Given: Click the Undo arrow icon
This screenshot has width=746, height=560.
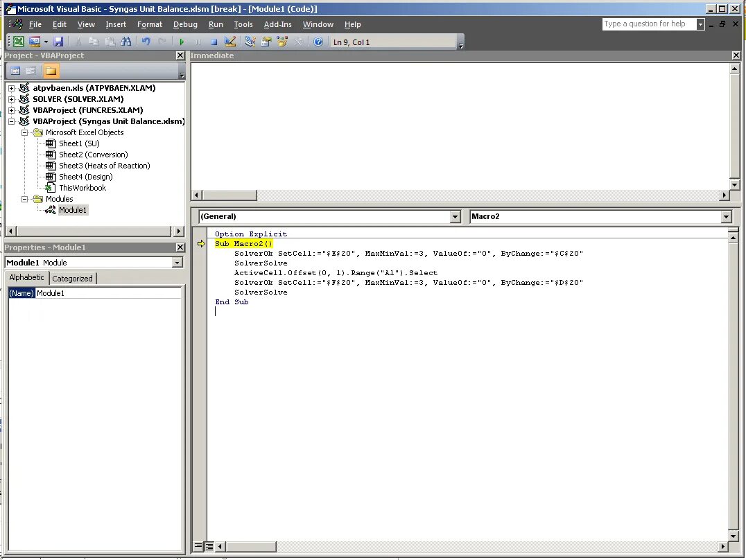Looking at the screenshot, I should [146, 42].
